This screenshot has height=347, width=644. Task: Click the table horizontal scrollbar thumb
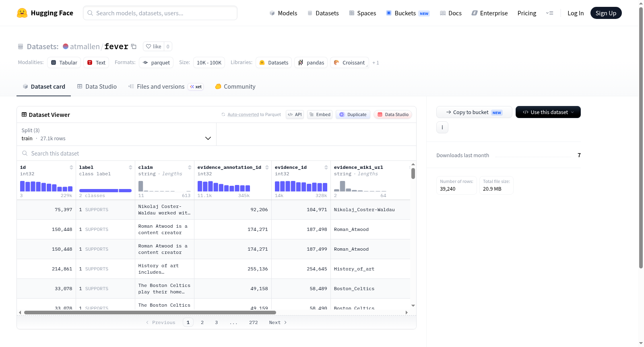pos(150,312)
